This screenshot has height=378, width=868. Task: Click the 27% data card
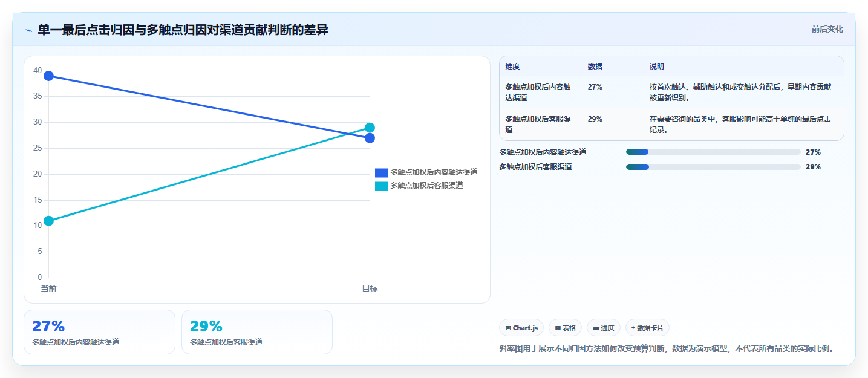[99, 332]
